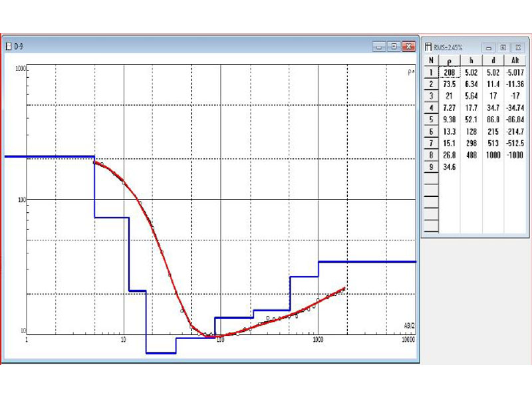Click depth cell showing 1000
The height and width of the screenshot is (399, 532).
point(493,156)
